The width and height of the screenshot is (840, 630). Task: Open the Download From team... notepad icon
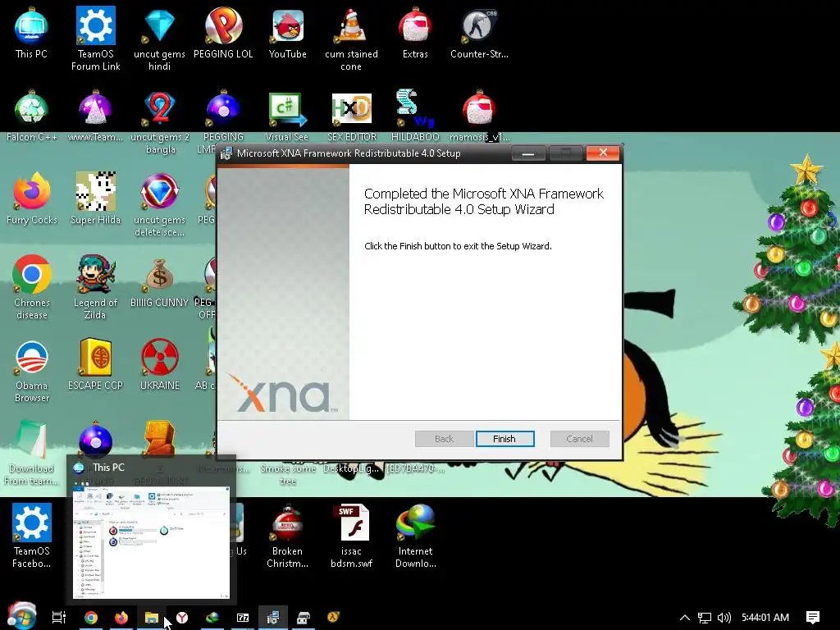coord(32,454)
